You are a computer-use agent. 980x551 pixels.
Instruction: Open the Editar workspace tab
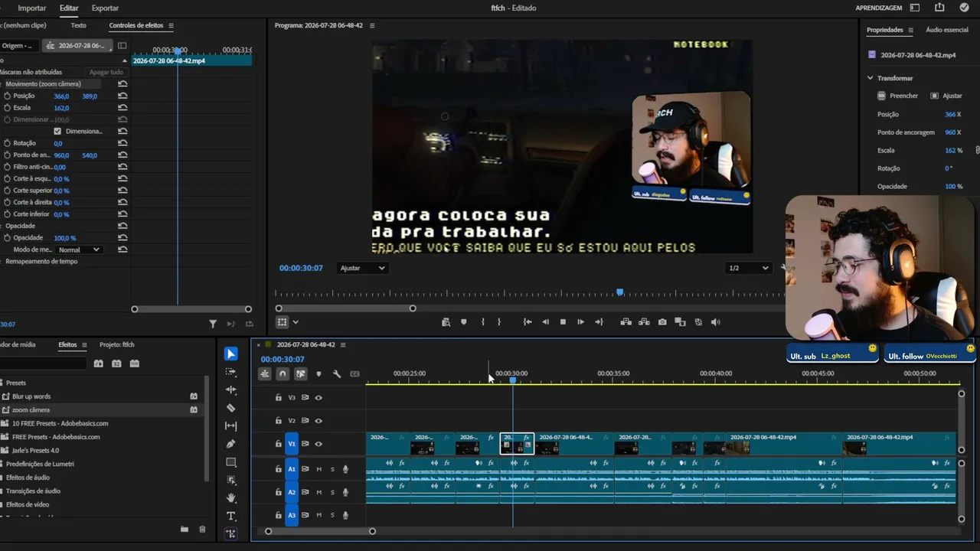tap(69, 8)
